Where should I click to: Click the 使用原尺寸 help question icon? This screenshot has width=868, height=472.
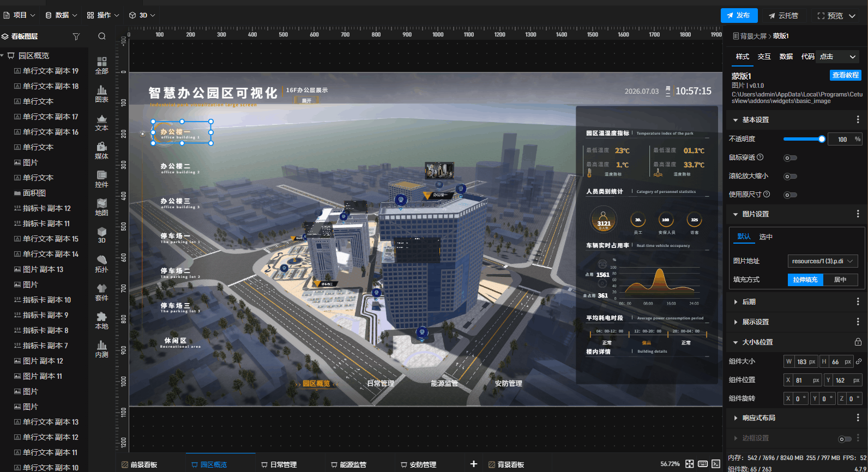767,194
